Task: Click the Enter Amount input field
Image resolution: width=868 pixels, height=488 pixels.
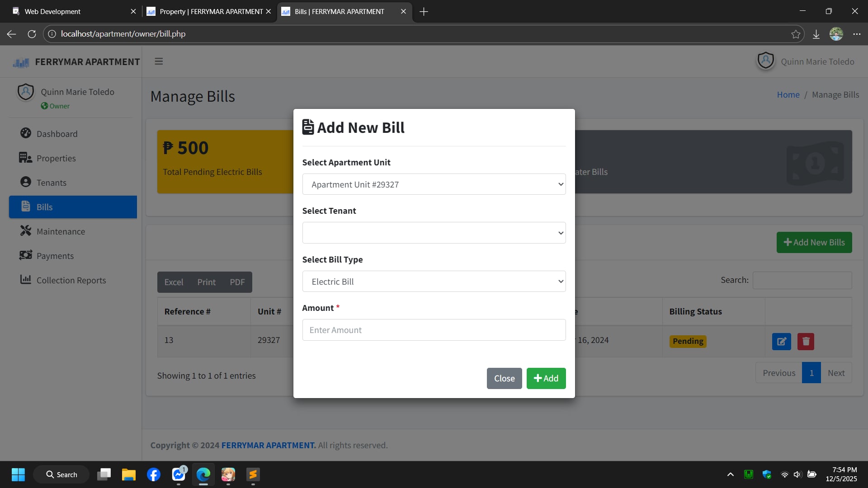Action: (x=434, y=330)
